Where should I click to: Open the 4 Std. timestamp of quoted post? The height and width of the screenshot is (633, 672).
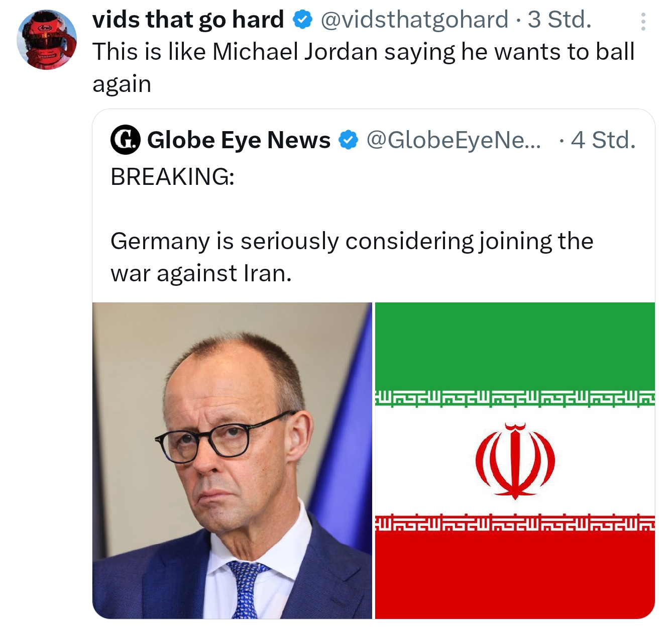(x=603, y=140)
